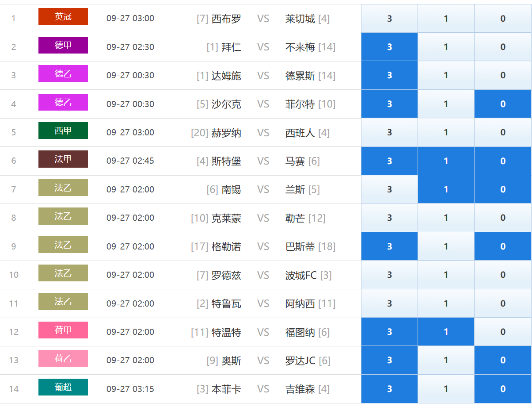
Task: Open the pink 荷甲 league tag
Action: click(63, 330)
